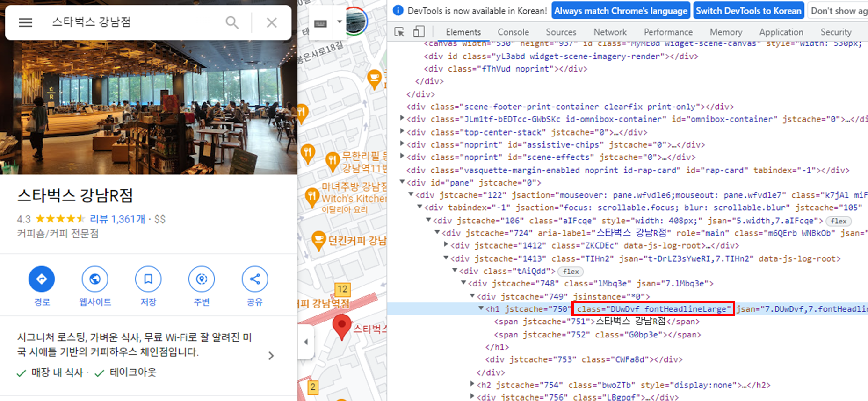Expand the scene-effects div node
Screen dimensions: 868x401
pos(402,157)
